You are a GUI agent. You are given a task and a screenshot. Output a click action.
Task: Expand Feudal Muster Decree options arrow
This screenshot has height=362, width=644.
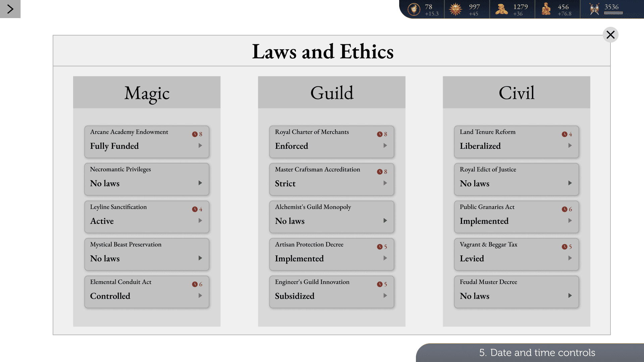coord(570,296)
